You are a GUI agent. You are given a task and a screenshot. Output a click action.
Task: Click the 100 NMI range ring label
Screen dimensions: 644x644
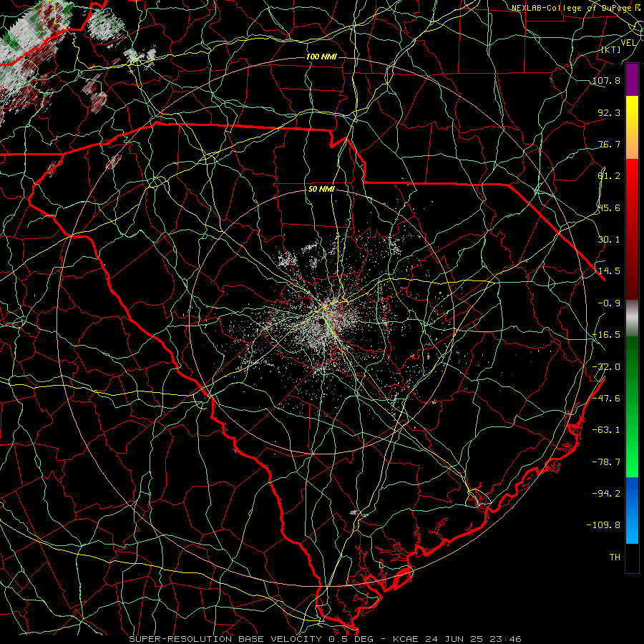pyautogui.click(x=321, y=57)
